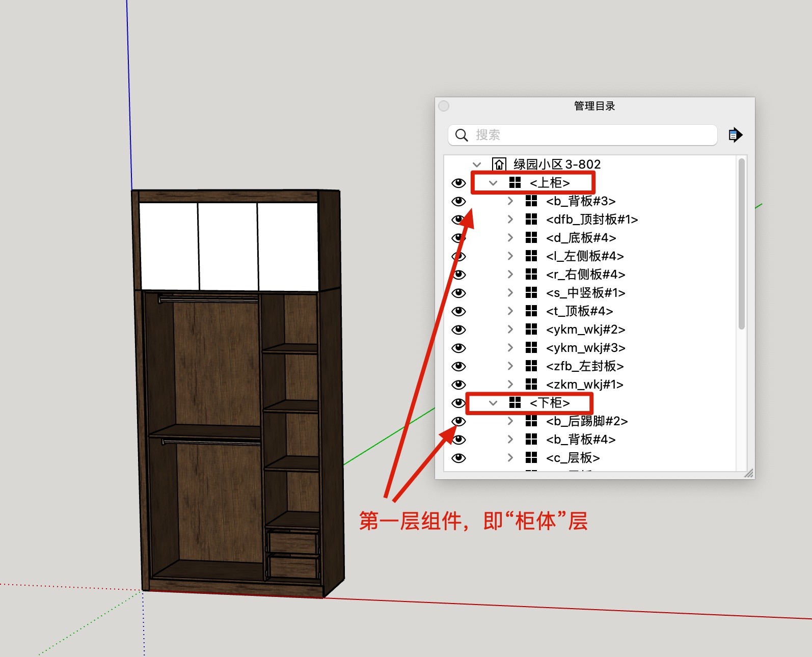Click the component icon of c_层板
The height and width of the screenshot is (657, 812).
[x=531, y=457]
